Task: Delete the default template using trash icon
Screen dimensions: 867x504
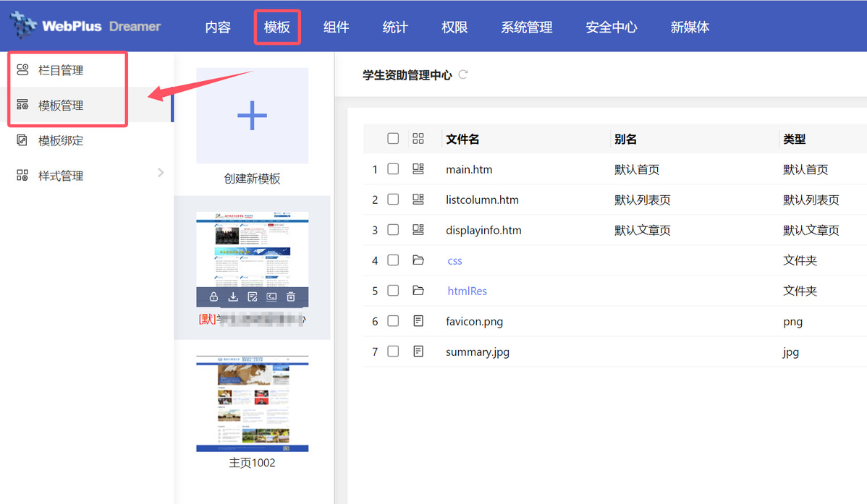Action: [291, 297]
